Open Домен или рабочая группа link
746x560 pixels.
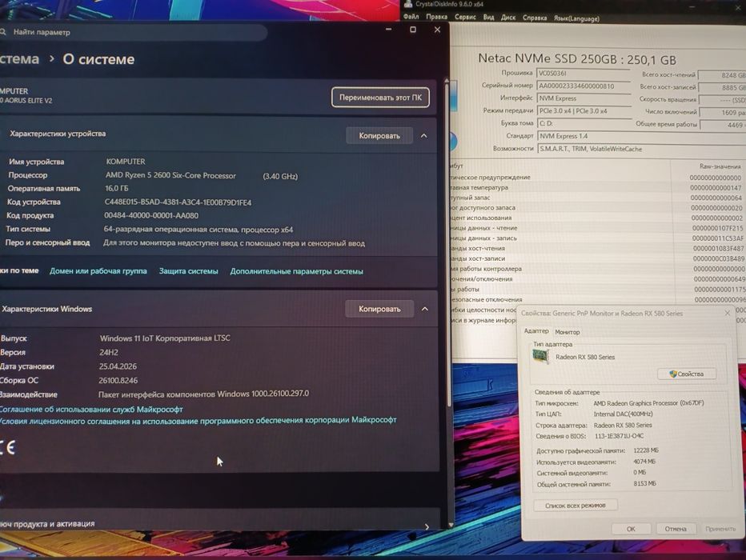click(x=98, y=271)
